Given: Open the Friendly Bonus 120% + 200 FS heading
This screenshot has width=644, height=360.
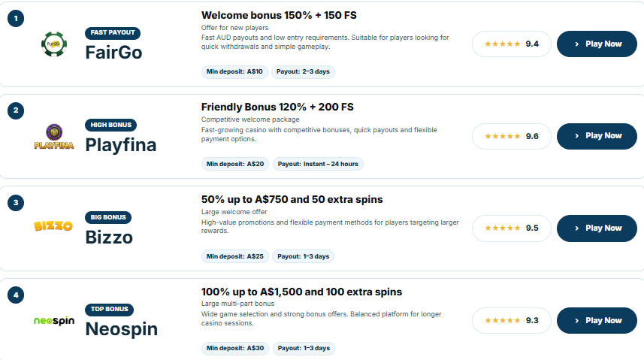Looking at the screenshot, I should [277, 107].
